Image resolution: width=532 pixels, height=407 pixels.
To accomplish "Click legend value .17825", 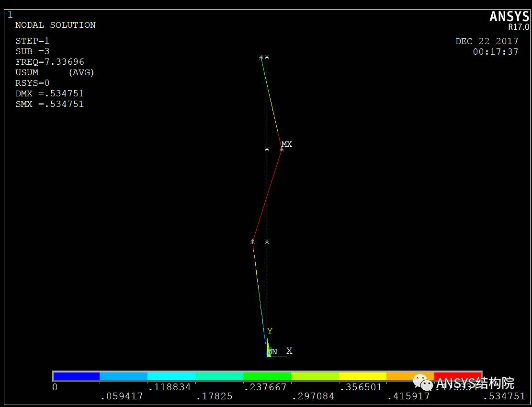I will pos(214,396).
